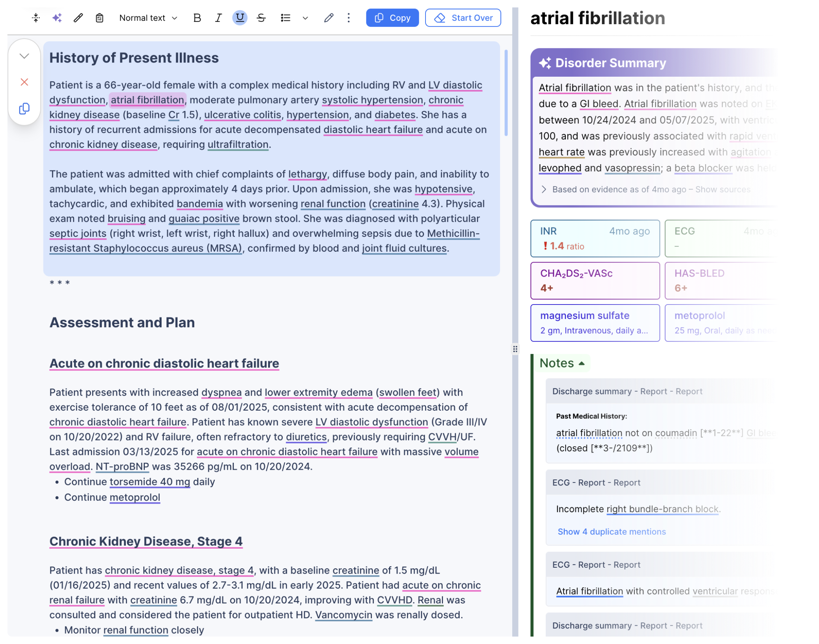
Task: Click the bandemia term link
Action: [200, 204]
